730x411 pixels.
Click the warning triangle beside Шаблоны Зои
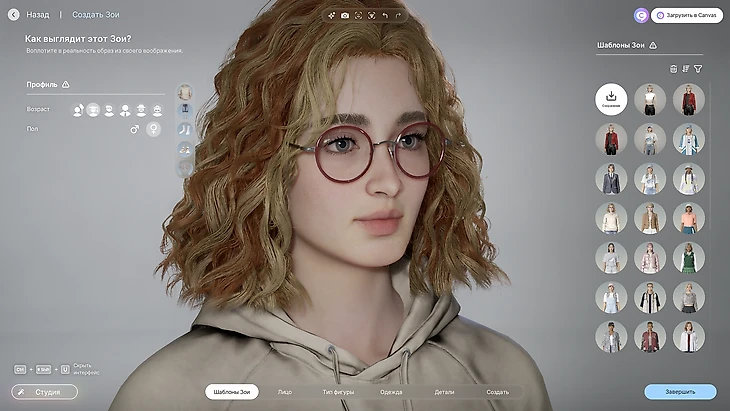653,45
